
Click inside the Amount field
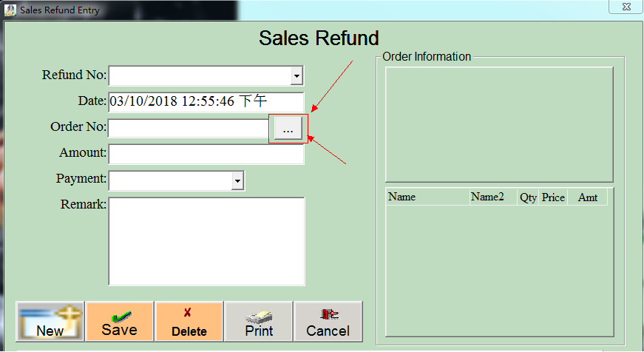click(206, 154)
